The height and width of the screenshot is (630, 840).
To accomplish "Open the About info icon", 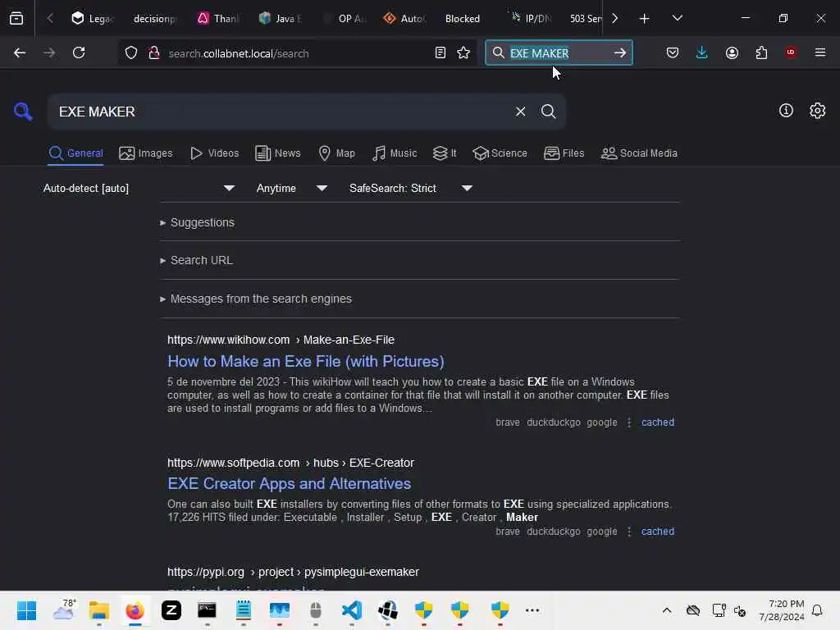I will (x=786, y=111).
